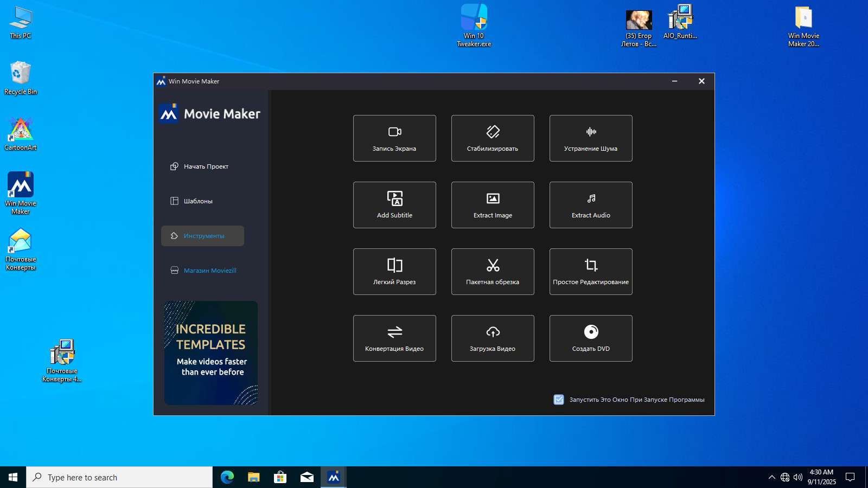Viewport: 868px width, 488px height.
Task: Click the taskbar search box
Action: [119, 477]
